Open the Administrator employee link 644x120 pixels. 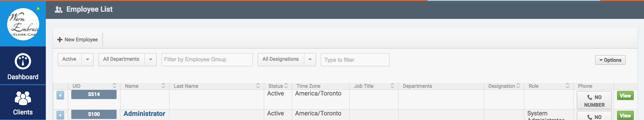(144, 114)
